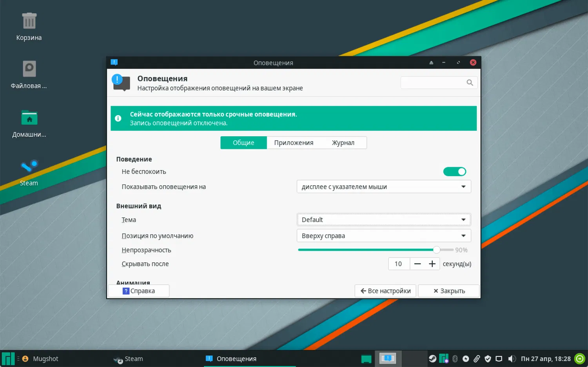Viewport: 588px width, 367px height.
Task: Click the Закрыть button
Action: point(449,291)
